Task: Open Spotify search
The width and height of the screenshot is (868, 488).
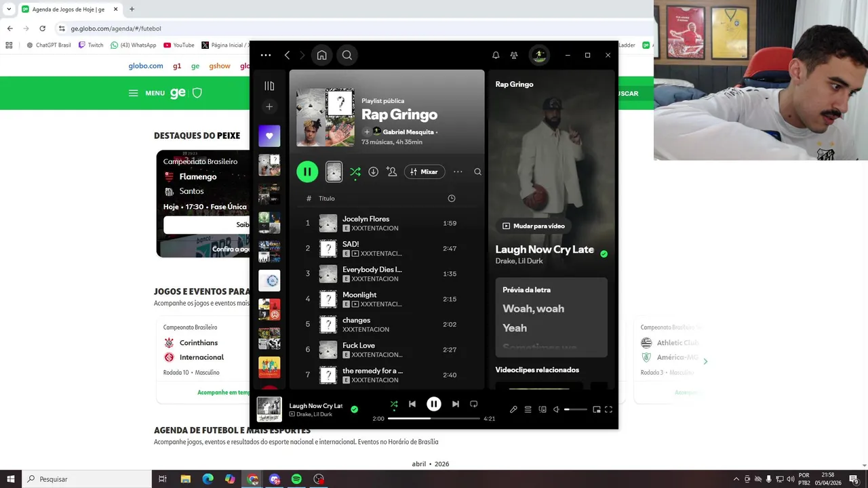Action: click(x=347, y=56)
